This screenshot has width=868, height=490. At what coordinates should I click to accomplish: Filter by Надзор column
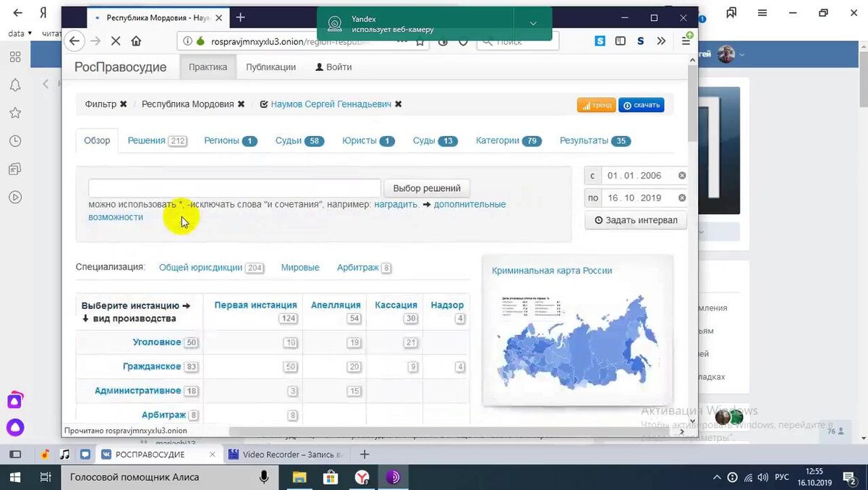pos(447,305)
